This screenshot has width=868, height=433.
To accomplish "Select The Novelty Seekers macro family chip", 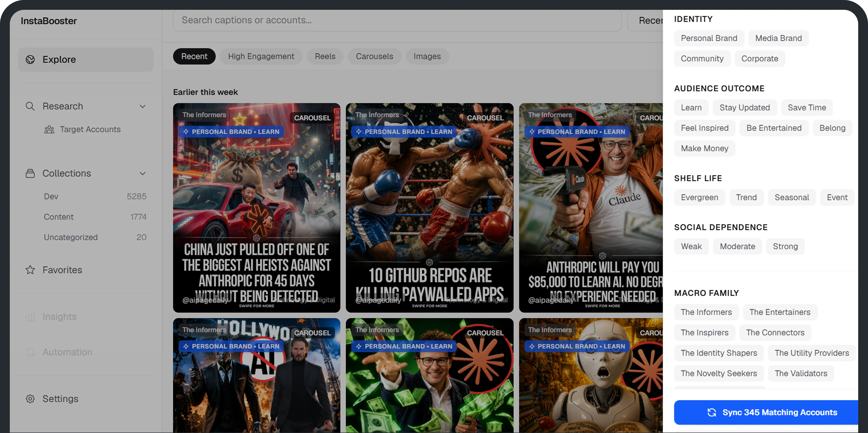I will point(719,374).
